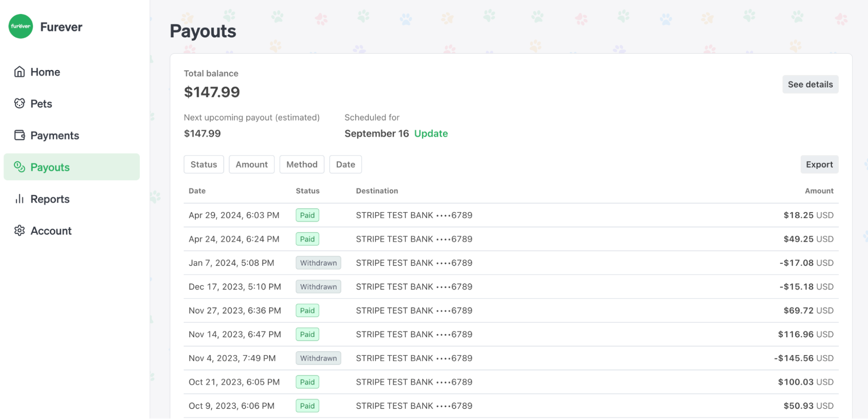The width and height of the screenshot is (868, 419).
Task: Click the September 16 scheduled date
Action: point(376,133)
